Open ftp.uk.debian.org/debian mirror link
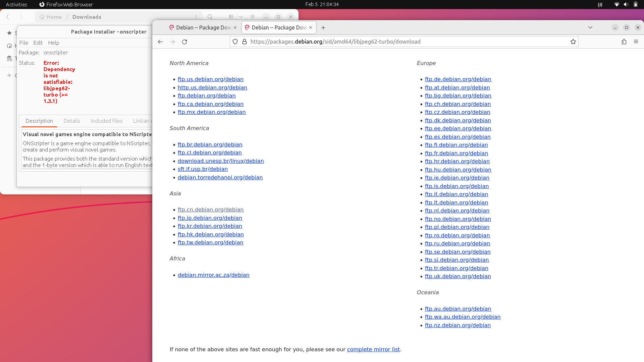This screenshot has height=362, width=644. [x=458, y=276]
